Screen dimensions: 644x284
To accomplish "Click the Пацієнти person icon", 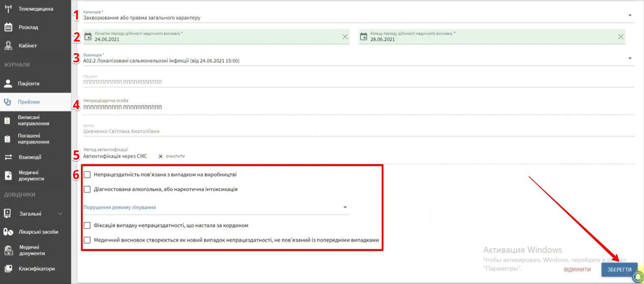I will 8,83.
